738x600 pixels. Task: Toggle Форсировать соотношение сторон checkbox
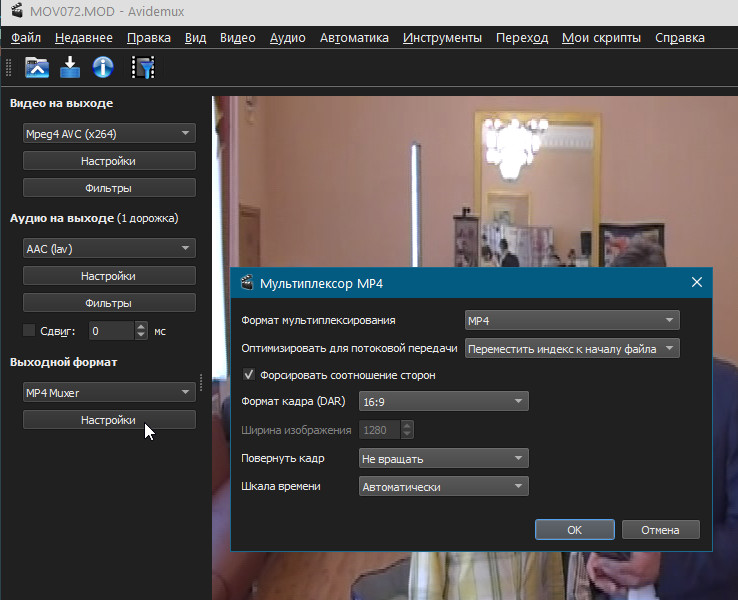[249, 375]
